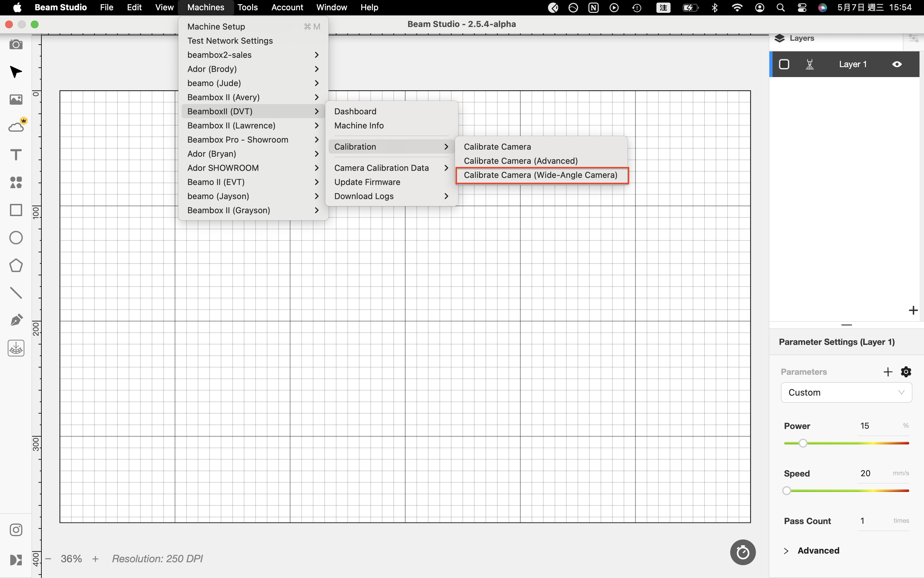Open the View menu

coord(164,7)
